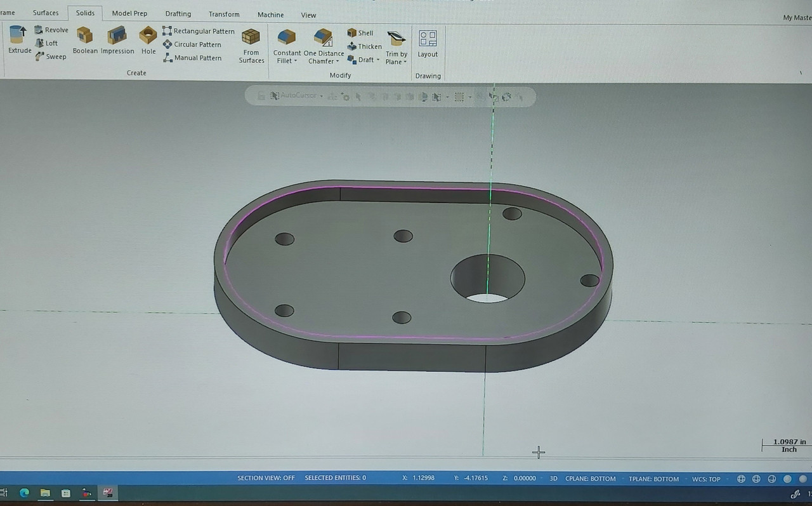
Task: Create solid From Surfaces
Action: pos(251,46)
